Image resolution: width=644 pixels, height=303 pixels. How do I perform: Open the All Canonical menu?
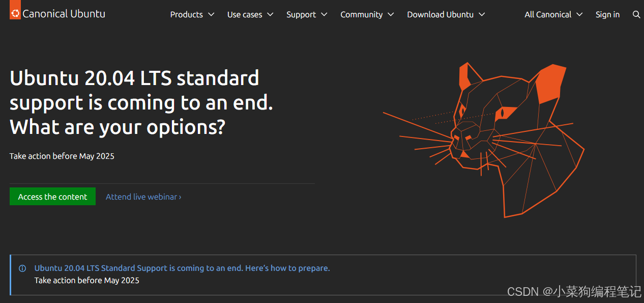coord(553,14)
